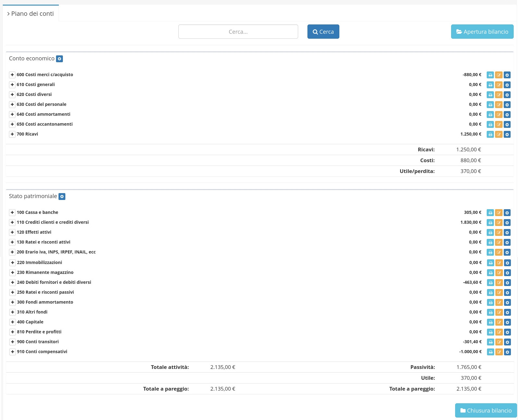Click the Chiusura bilancio button
Viewport: 518px width, 420px height.
[x=485, y=410]
